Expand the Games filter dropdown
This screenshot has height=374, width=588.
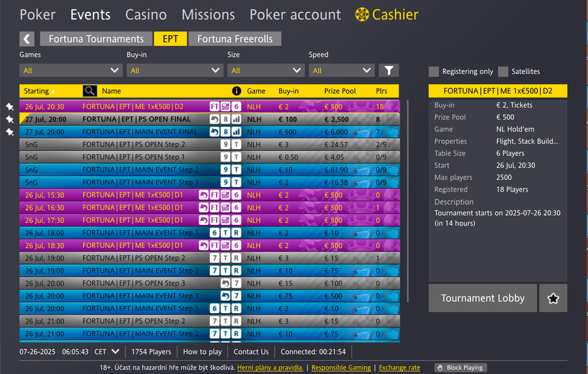(x=71, y=70)
